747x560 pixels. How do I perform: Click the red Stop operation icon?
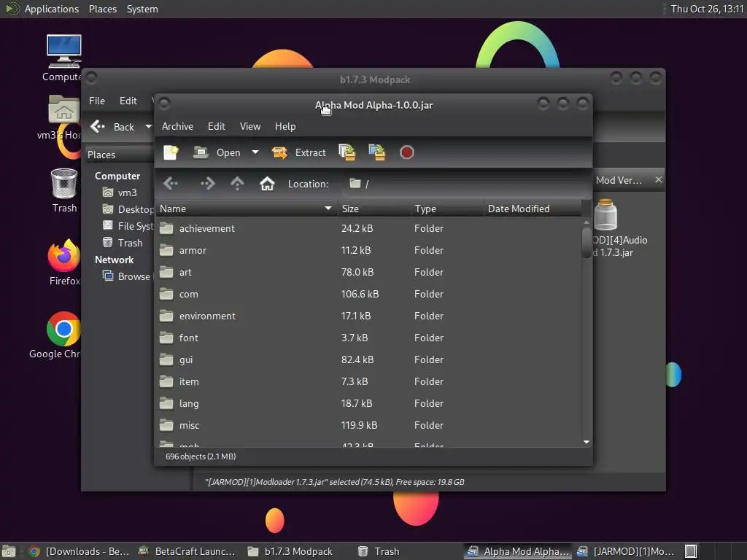click(406, 152)
